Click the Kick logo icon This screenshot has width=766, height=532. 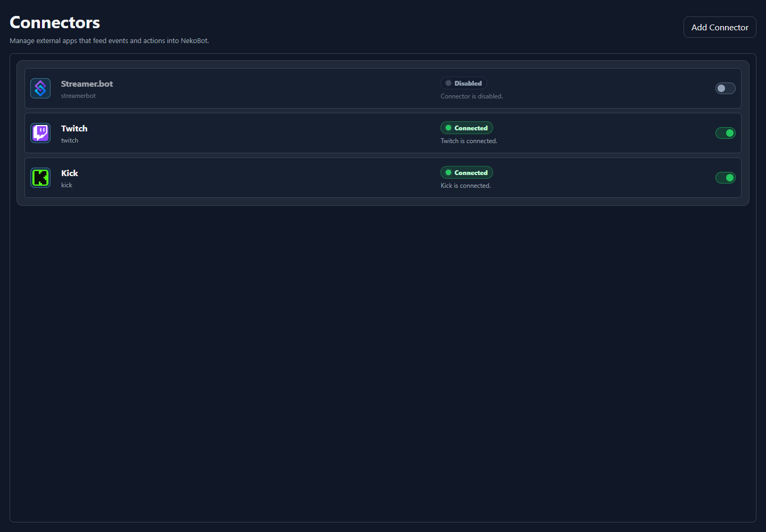point(40,178)
